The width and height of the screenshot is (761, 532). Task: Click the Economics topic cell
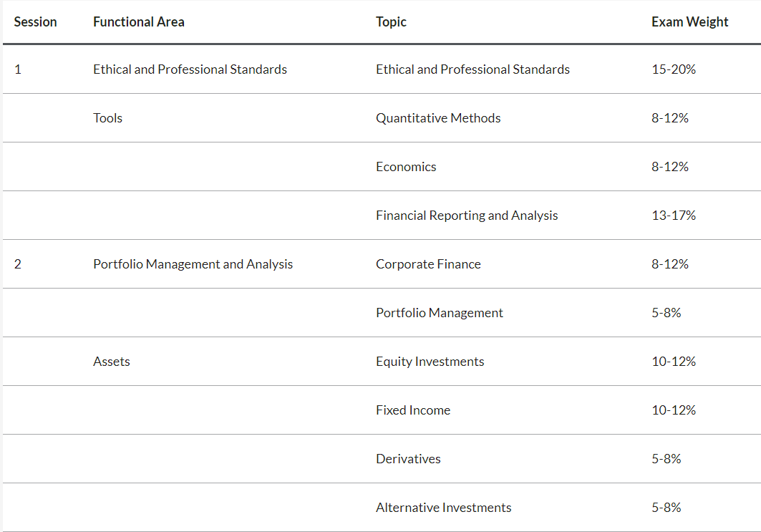pyautogui.click(x=406, y=167)
